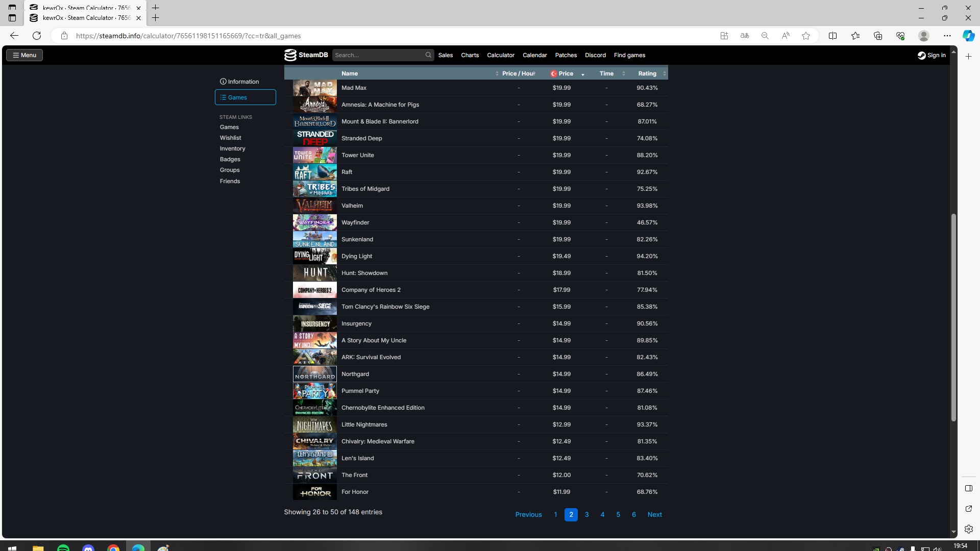This screenshot has height=551, width=980.
Task: Switch to the Information section
Action: pyautogui.click(x=239, y=82)
